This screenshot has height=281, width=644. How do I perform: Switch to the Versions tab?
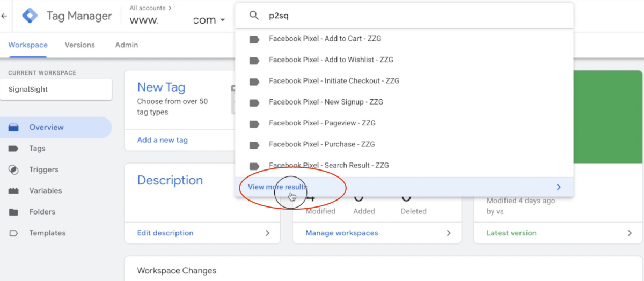(80, 45)
